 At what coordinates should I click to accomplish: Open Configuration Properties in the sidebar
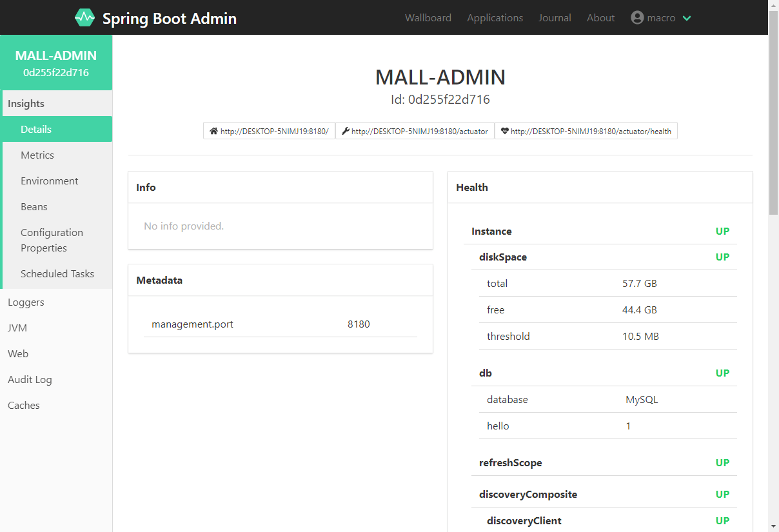click(x=52, y=240)
